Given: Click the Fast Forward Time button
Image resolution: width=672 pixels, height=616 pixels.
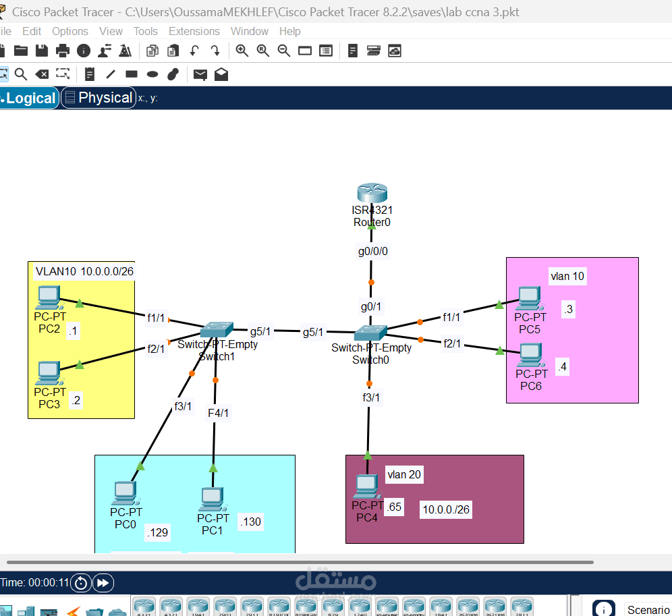Looking at the screenshot, I should coord(103,583).
